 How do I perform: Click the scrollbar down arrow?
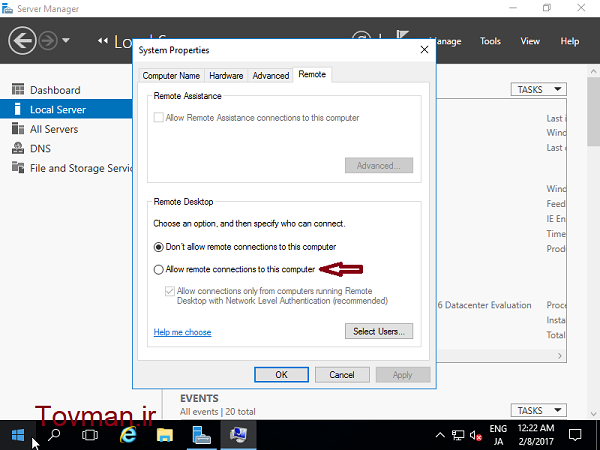[x=593, y=414]
